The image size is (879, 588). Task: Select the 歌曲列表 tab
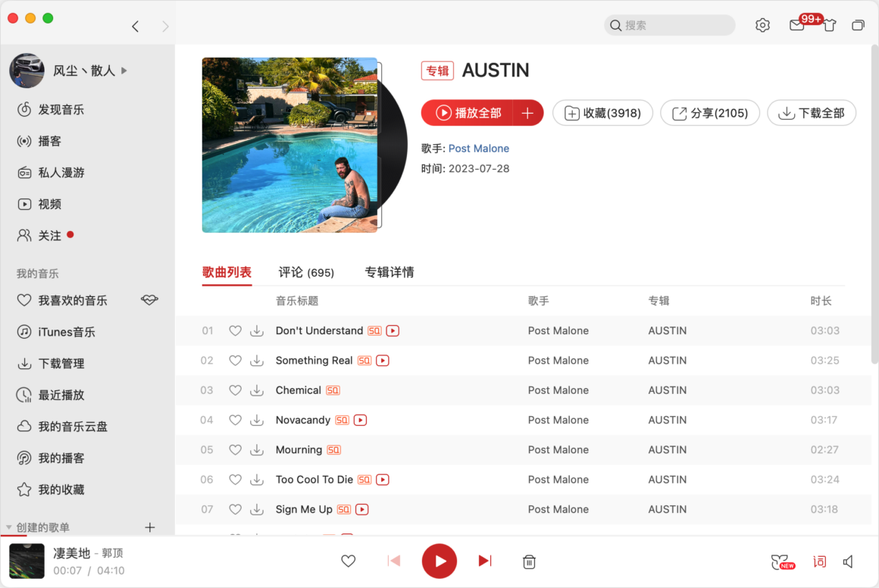click(227, 273)
